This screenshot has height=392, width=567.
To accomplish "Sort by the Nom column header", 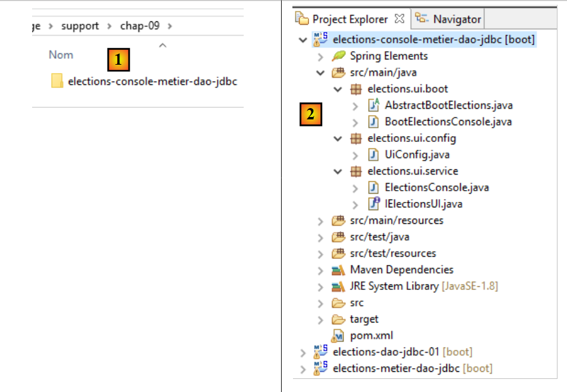I will (x=61, y=55).
